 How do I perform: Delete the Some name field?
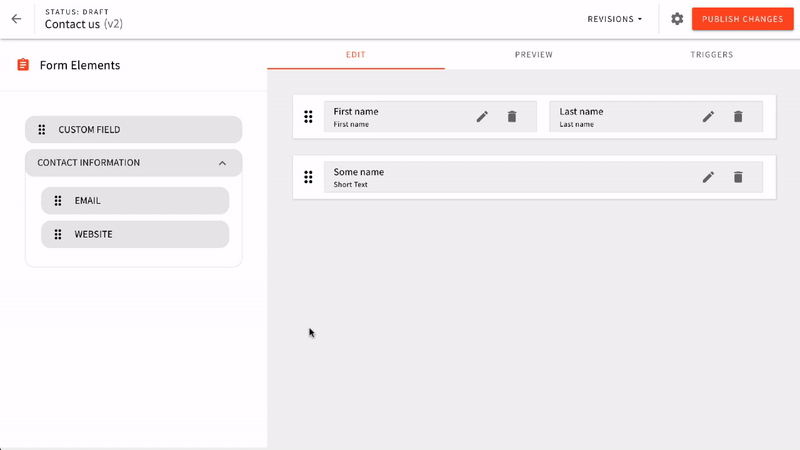(738, 177)
